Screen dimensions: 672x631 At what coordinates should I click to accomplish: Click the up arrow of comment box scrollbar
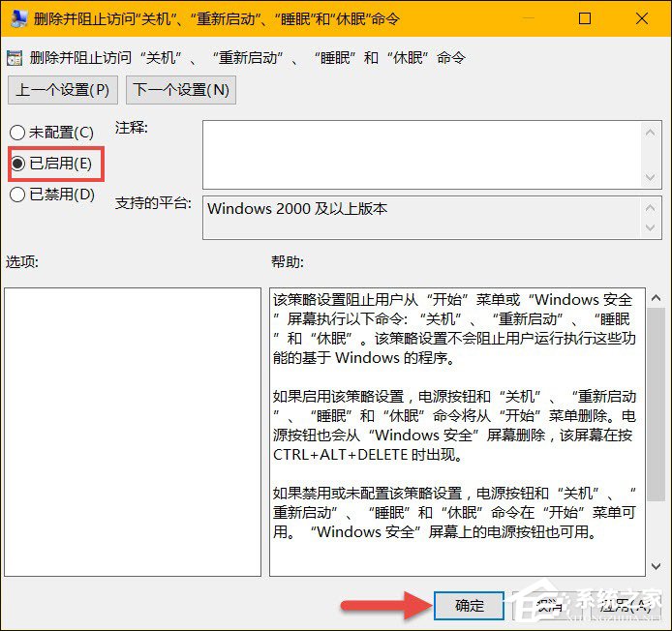tap(650, 133)
